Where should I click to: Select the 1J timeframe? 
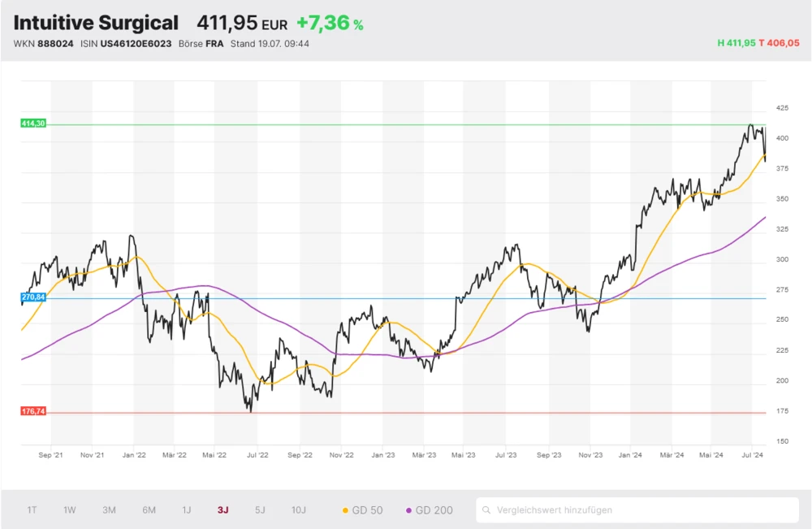188,509
